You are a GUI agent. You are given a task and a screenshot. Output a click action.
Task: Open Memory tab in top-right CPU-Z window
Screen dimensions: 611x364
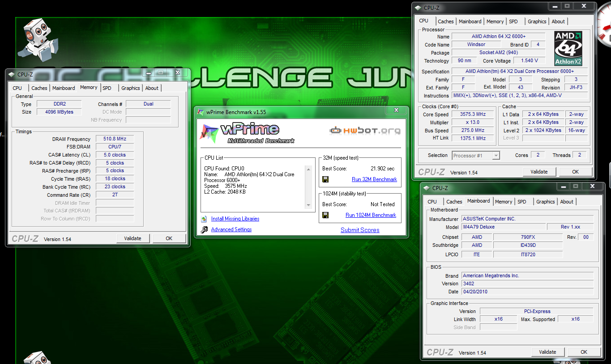click(495, 21)
